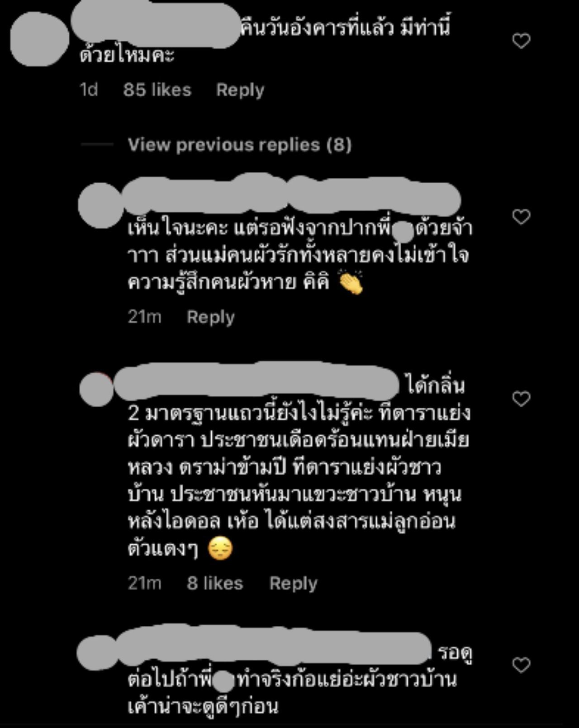Open avatar of the 2 มาตรฐาน commenter
The height and width of the screenshot is (728, 579).
[x=97, y=390]
